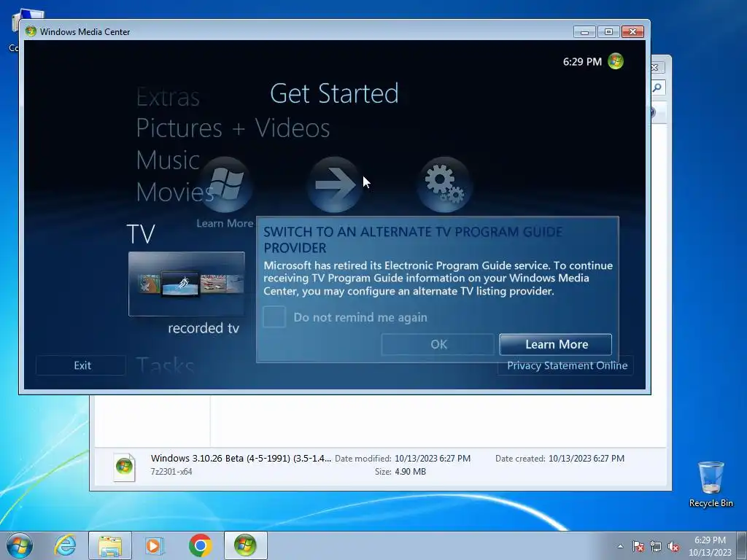Click the Windows Media Center title bar icon

coord(31,31)
